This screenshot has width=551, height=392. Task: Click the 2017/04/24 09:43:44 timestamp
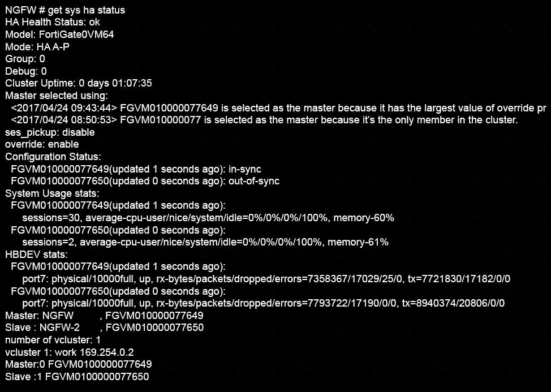click(63, 108)
